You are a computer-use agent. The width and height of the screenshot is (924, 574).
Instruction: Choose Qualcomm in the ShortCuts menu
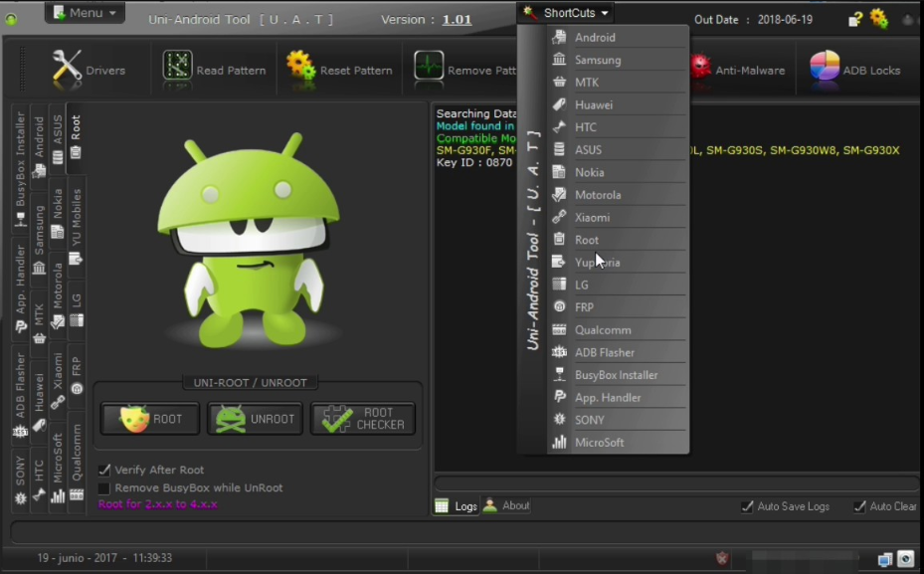pyautogui.click(x=603, y=330)
